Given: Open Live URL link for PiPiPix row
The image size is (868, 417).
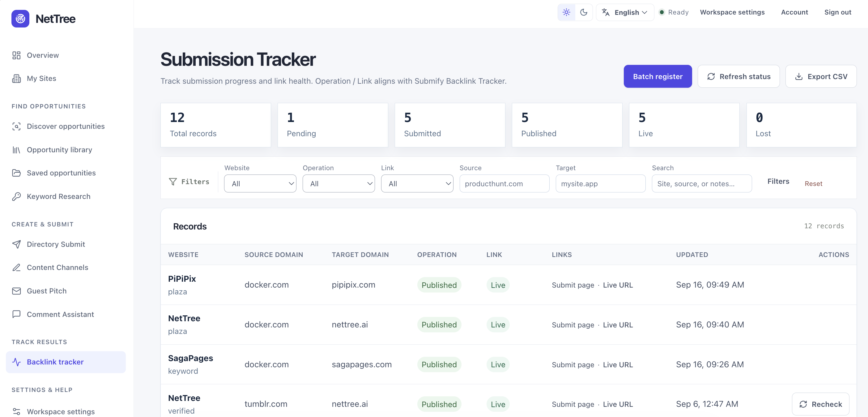Looking at the screenshot, I should point(618,285).
